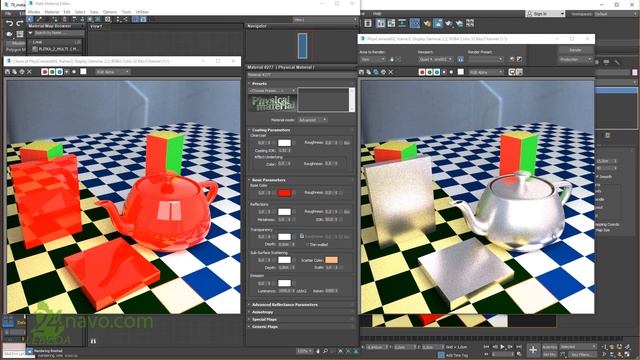Click Edit Region icon beside Area to Render
The image size is (640, 360).
392,59
